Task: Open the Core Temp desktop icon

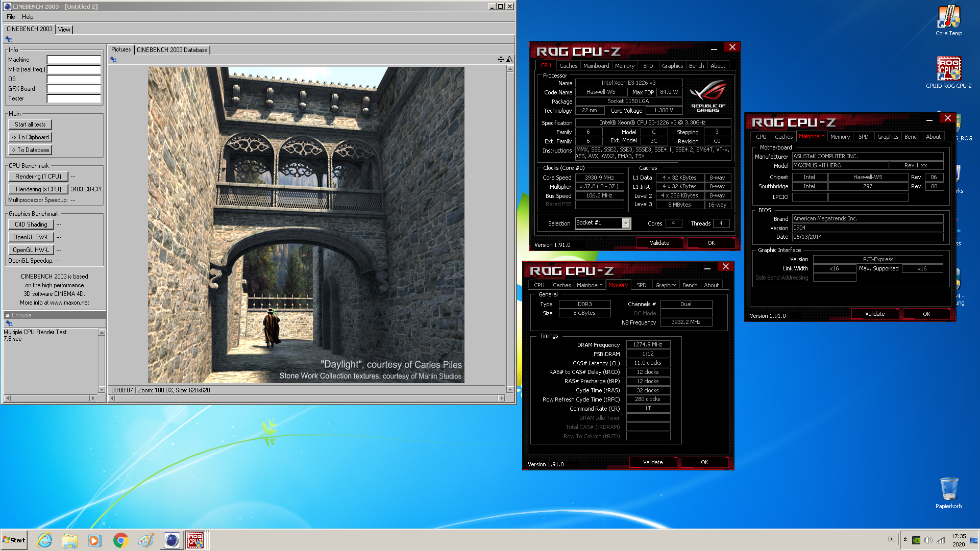Action: point(949,20)
